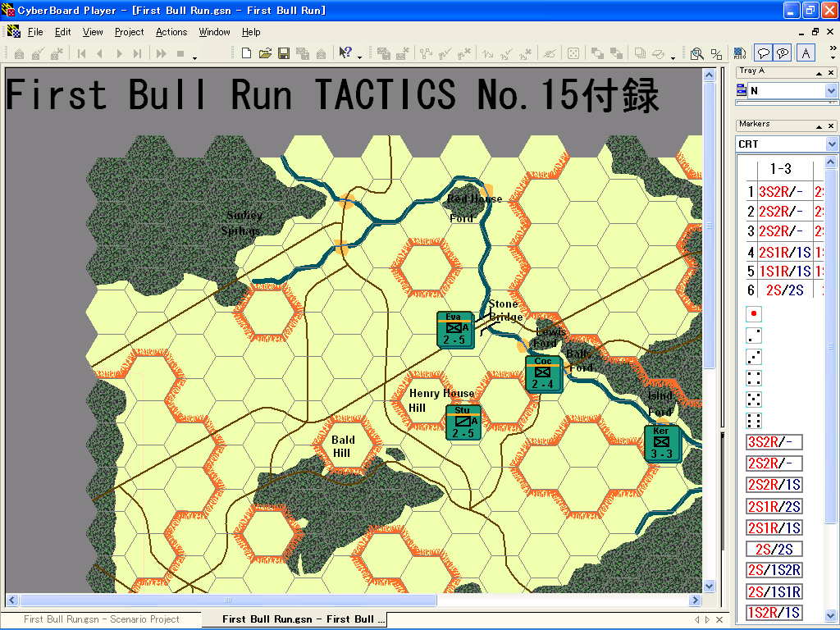Switch to the Scenario Project tab
Image resolution: width=840 pixels, height=630 pixels.
coord(101,619)
